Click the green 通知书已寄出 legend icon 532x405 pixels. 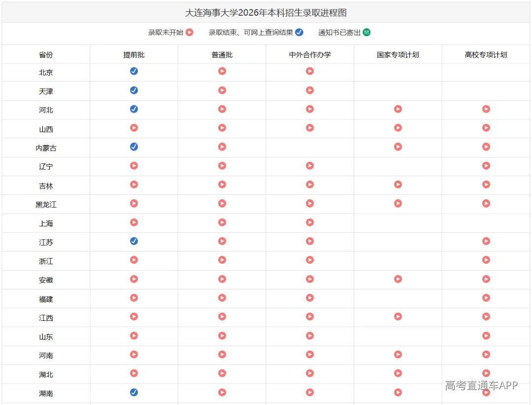point(367,32)
